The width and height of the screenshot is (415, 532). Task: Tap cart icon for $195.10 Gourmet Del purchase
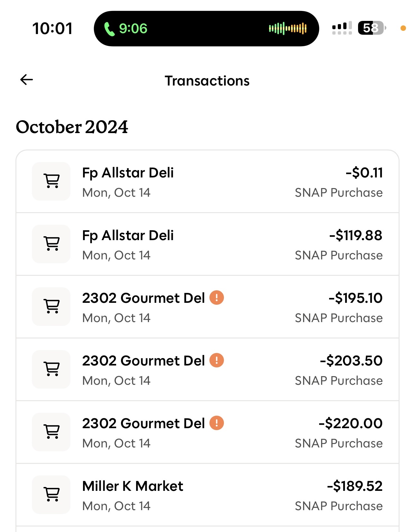pyautogui.click(x=51, y=306)
